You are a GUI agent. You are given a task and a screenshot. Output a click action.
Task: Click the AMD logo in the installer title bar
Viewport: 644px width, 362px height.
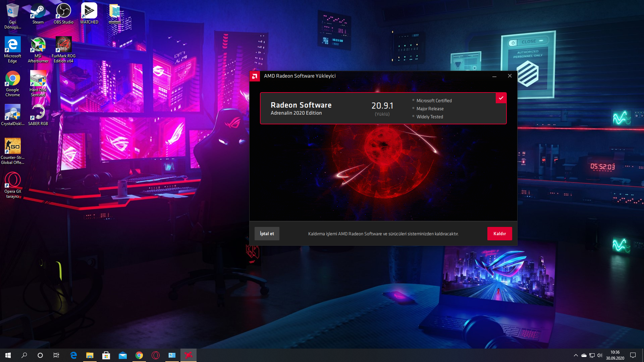pyautogui.click(x=255, y=76)
